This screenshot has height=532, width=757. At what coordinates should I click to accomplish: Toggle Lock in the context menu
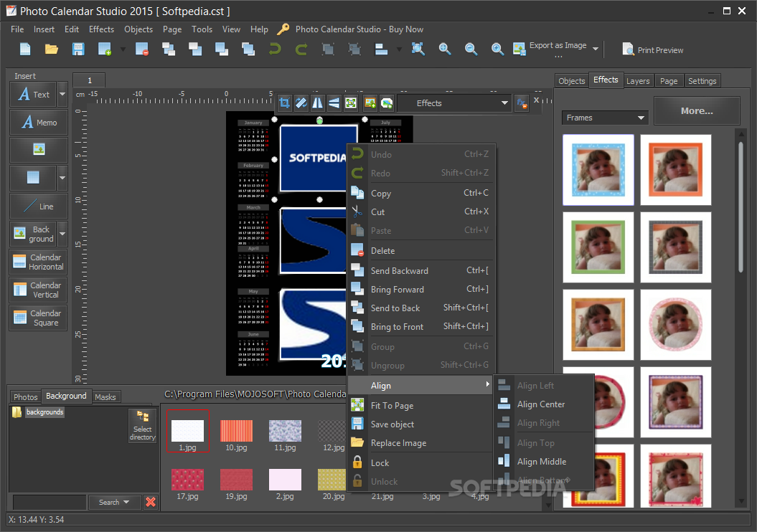click(x=420, y=463)
